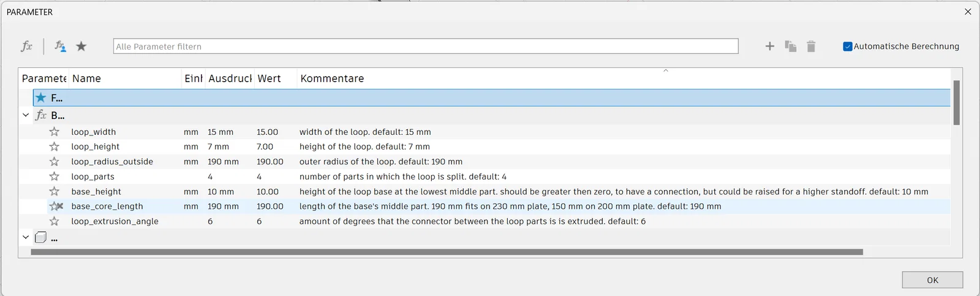Delete parameter using the trash icon
Image resolution: width=980 pixels, height=296 pixels.
click(x=811, y=47)
